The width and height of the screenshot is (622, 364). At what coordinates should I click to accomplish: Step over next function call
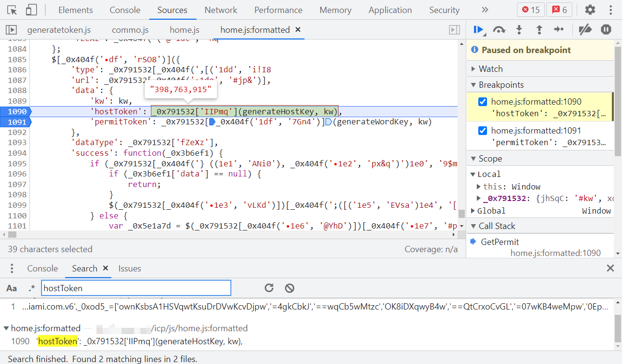click(499, 30)
